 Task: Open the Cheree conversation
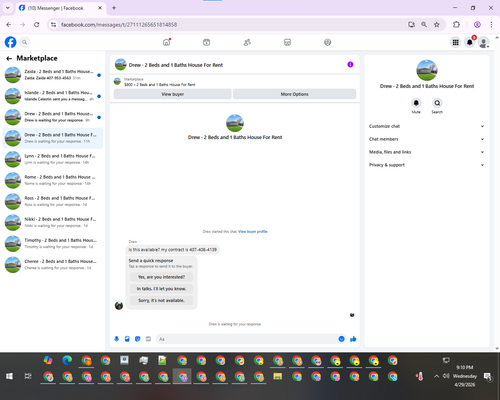coord(53,265)
